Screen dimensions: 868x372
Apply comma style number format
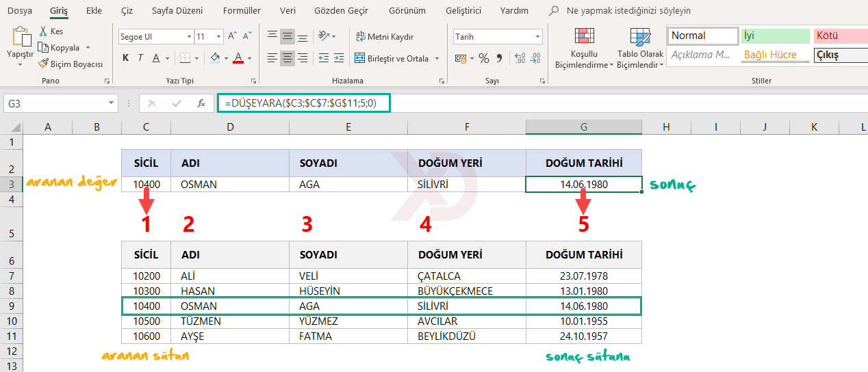499,58
